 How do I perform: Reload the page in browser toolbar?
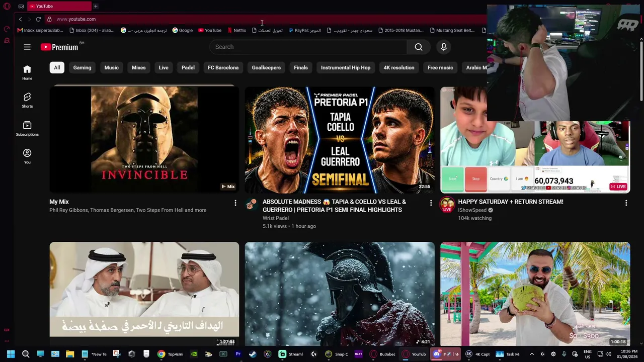pyautogui.click(x=38, y=19)
